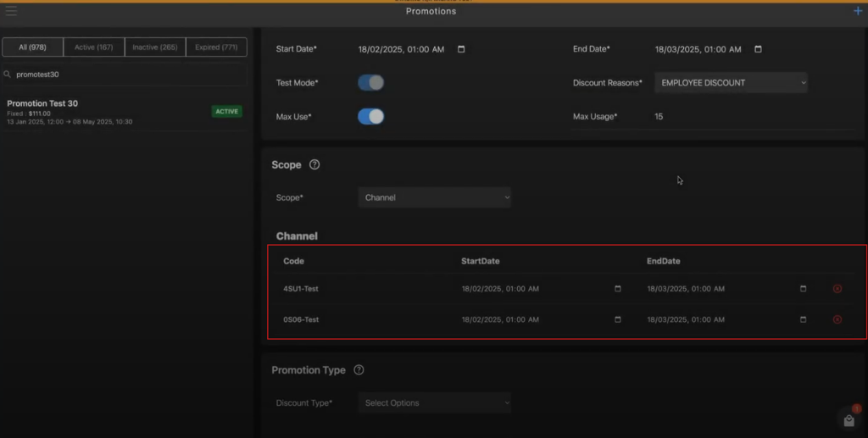Viewport: 868px width, 438px height.
Task: Click the search magnifier icon
Action: click(7, 74)
